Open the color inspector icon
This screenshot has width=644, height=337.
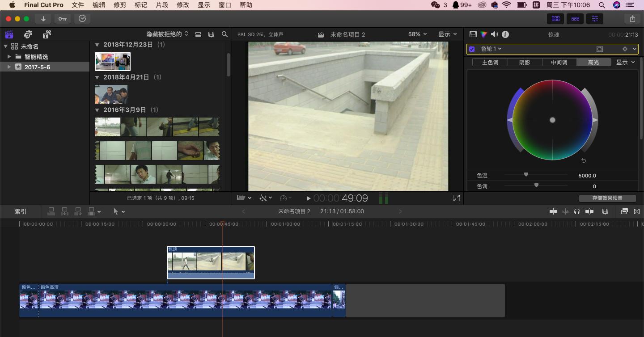click(484, 34)
